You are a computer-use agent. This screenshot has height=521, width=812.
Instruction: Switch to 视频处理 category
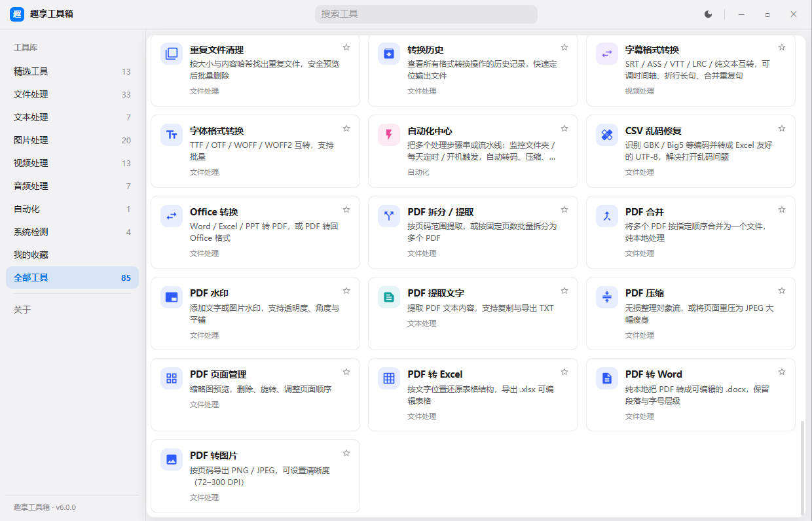pyautogui.click(x=72, y=163)
